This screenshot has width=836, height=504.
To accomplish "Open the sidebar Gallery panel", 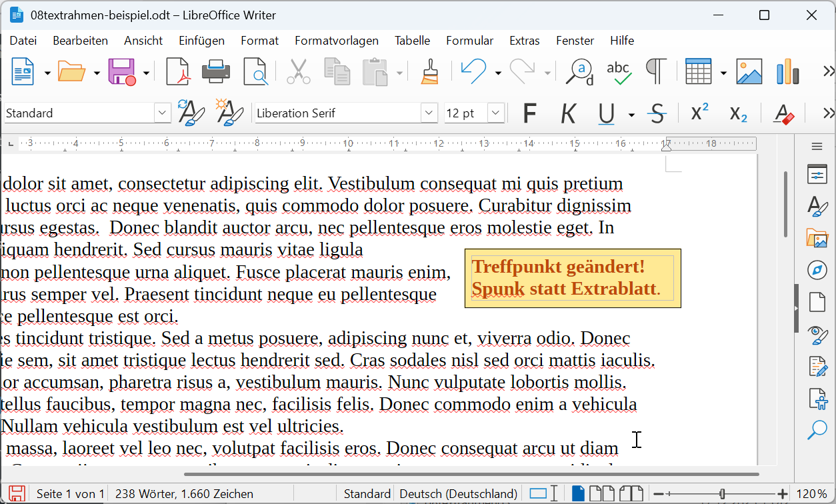I will point(817,238).
